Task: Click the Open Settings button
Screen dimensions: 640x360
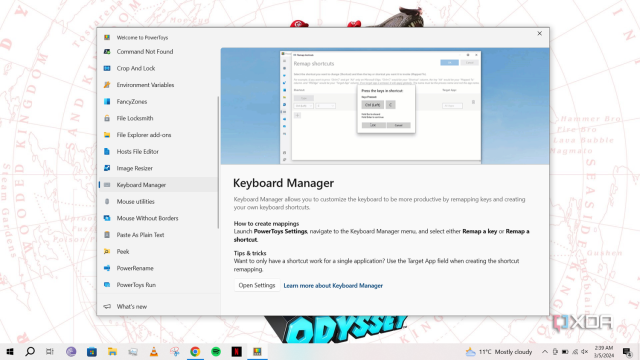Action: [257, 285]
